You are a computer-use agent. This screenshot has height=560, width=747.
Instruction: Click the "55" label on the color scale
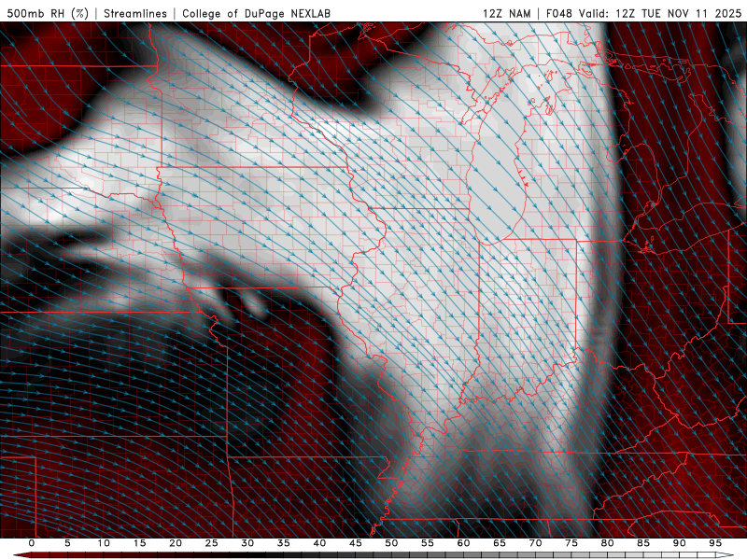coord(428,543)
